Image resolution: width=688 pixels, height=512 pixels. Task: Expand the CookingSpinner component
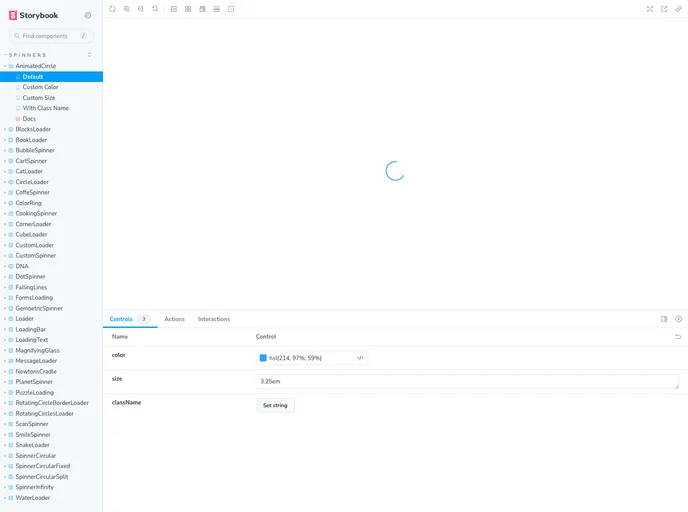point(36,214)
